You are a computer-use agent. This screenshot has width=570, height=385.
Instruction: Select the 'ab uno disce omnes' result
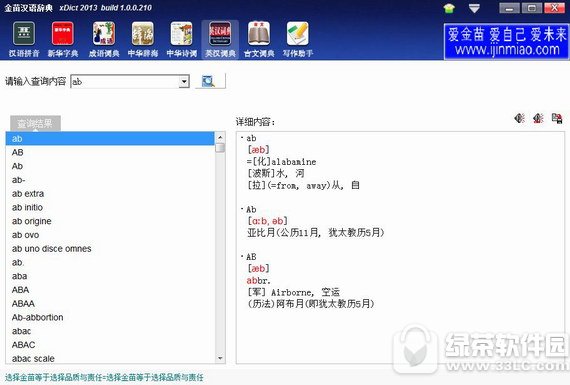[x=110, y=249]
